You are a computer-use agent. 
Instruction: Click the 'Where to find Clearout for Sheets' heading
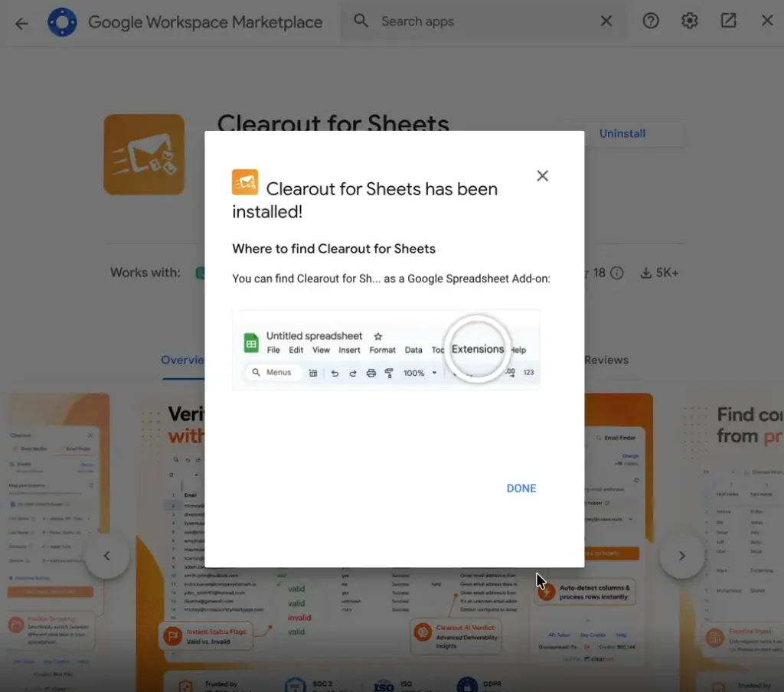[x=334, y=249]
